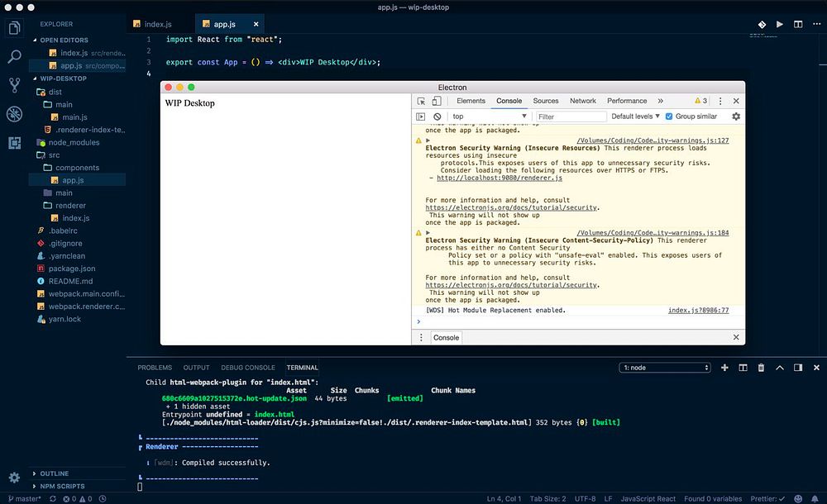827x504 pixels.
Task: Open the Source Control view
Action: (14, 85)
